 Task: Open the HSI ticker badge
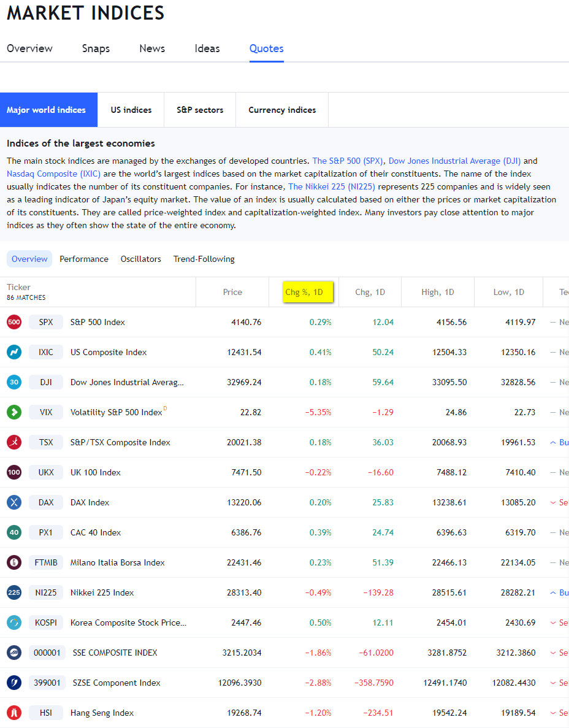point(46,713)
